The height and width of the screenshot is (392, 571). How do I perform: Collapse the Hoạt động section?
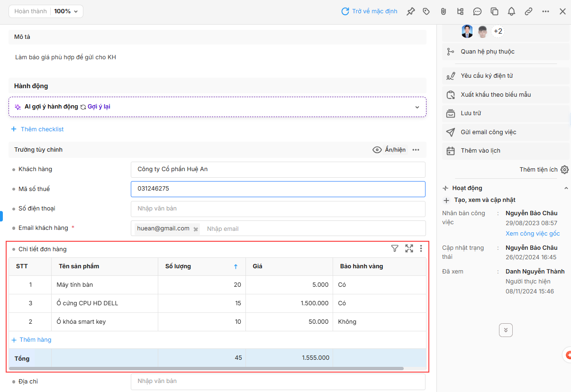point(566,188)
